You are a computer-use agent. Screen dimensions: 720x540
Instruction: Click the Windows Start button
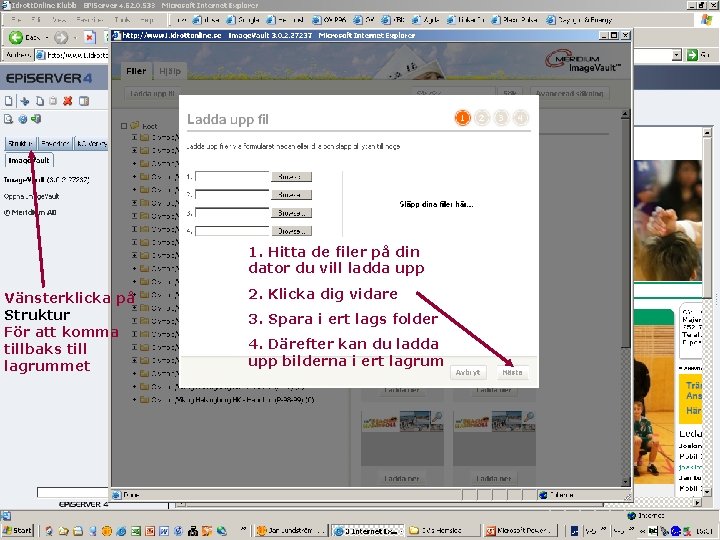tap(17, 531)
